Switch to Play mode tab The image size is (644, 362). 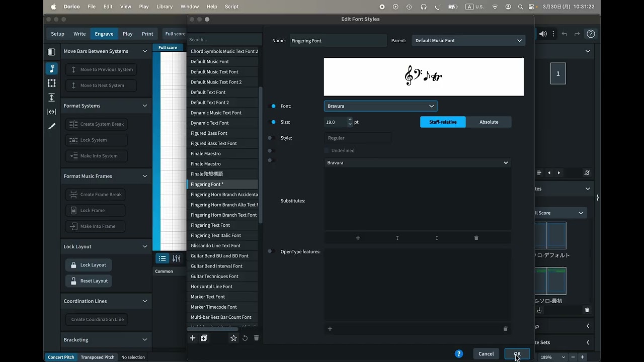128,34
